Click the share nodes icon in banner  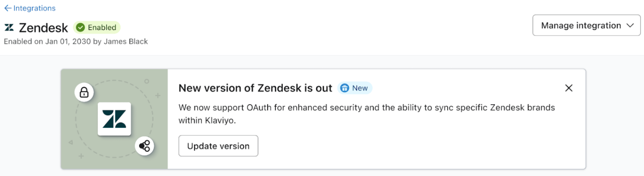tap(145, 146)
